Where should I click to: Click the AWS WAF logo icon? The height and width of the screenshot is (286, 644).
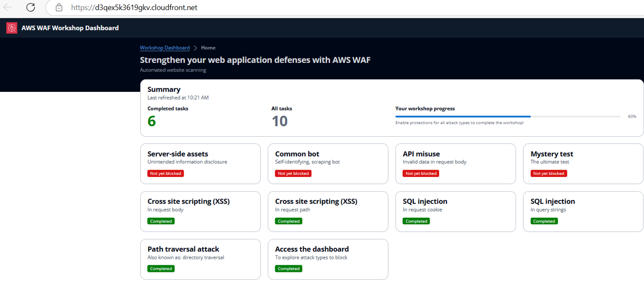click(12, 28)
